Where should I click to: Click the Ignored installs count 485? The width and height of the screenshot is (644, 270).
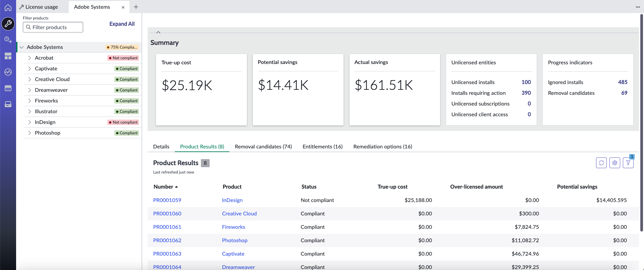(623, 82)
